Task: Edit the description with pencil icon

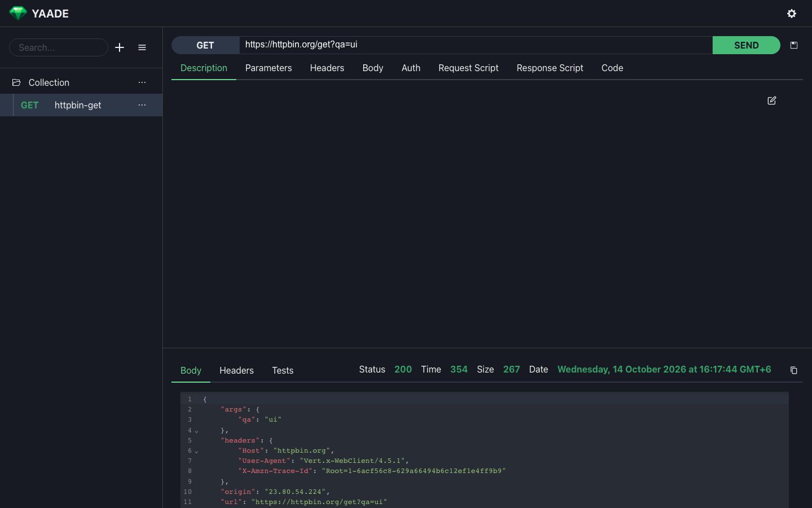Action: (772, 100)
